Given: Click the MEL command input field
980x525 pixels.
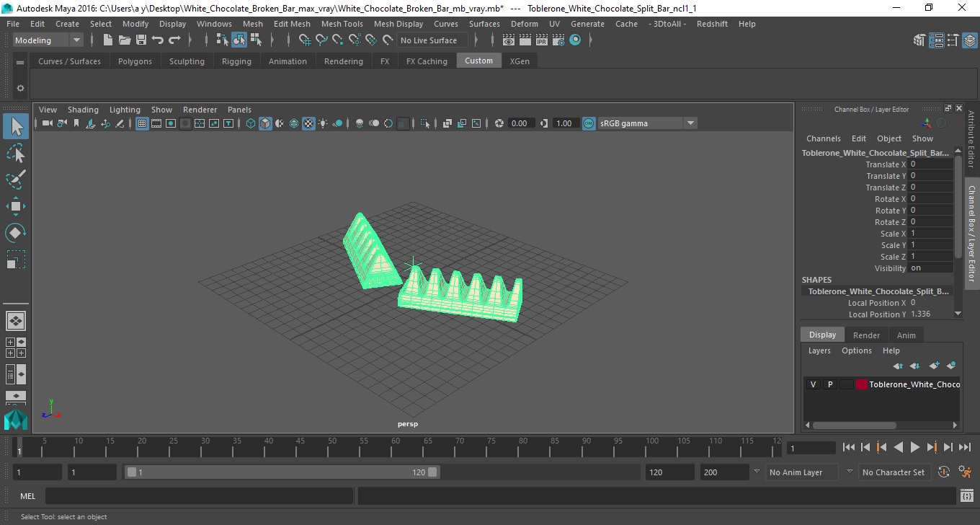Looking at the screenshot, I should pos(199,496).
